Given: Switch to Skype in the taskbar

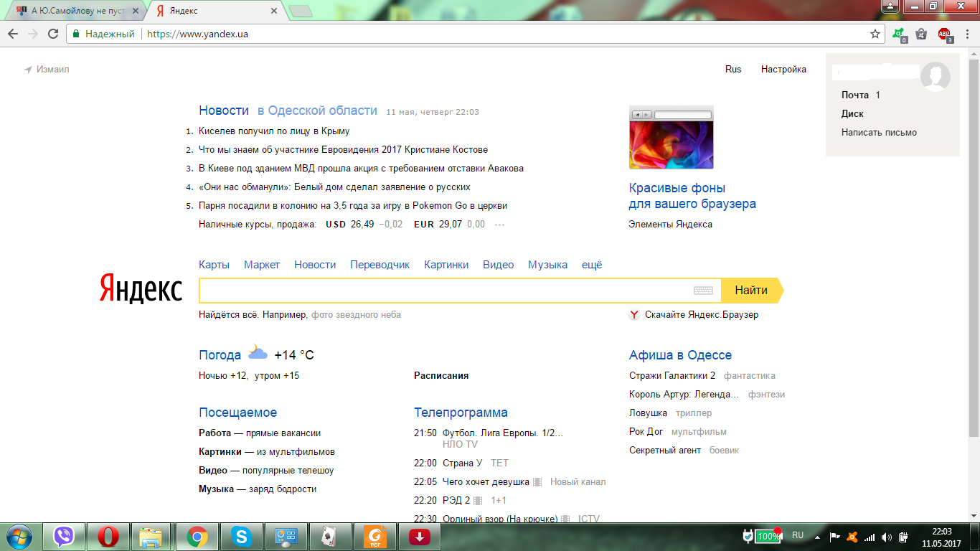Looking at the screenshot, I should click(242, 536).
